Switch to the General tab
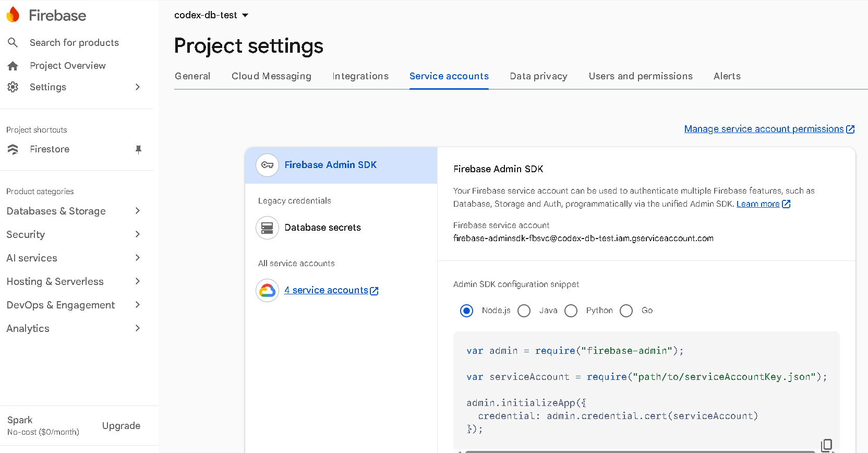Viewport: 868px width, 453px height. 192,76
